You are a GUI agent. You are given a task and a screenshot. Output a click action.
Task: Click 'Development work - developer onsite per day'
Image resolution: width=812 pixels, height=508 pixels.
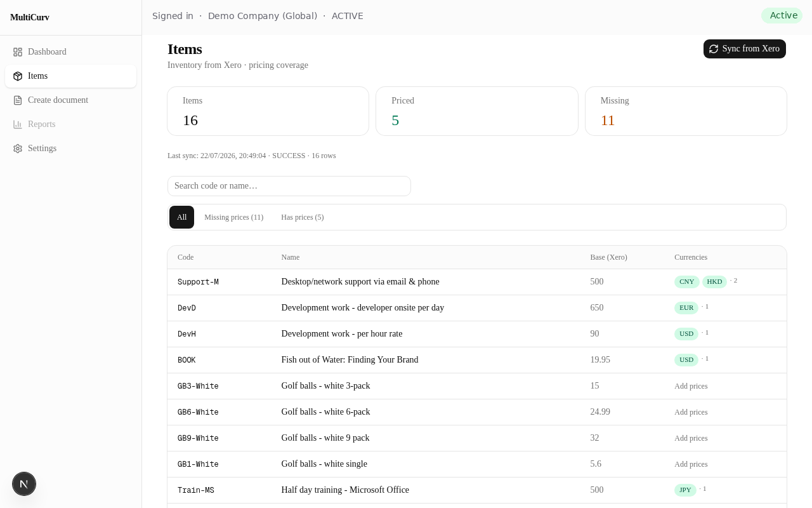click(x=363, y=307)
